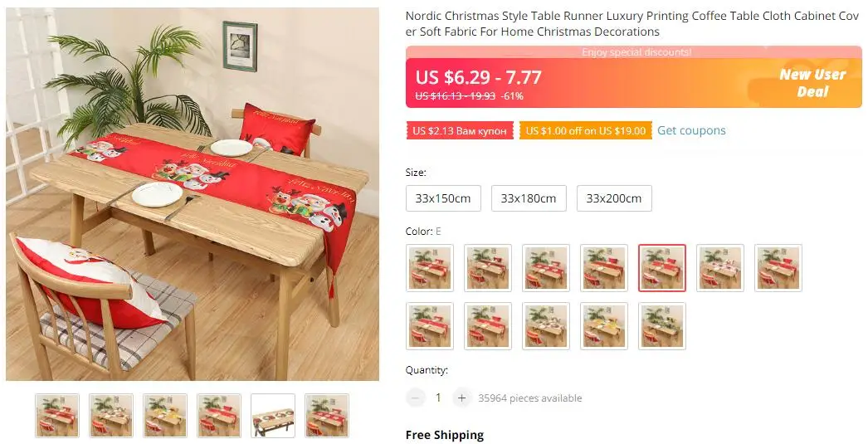The image size is (868, 444).
Task: Choose the 33x180cm size option
Action: (x=529, y=198)
